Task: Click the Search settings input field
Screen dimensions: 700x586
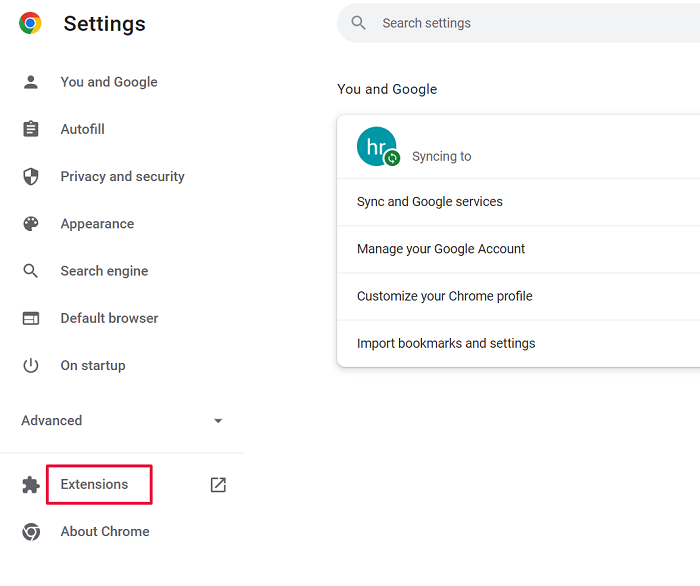Action: pyautogui.click(x=518, y=23)
